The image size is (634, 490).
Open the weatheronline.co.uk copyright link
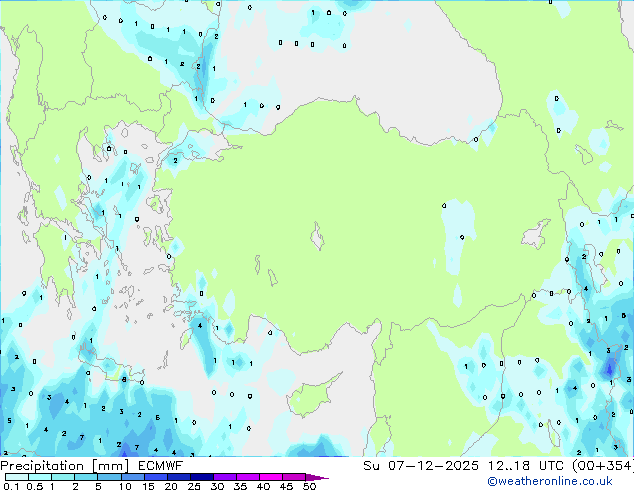click(550, 481)
